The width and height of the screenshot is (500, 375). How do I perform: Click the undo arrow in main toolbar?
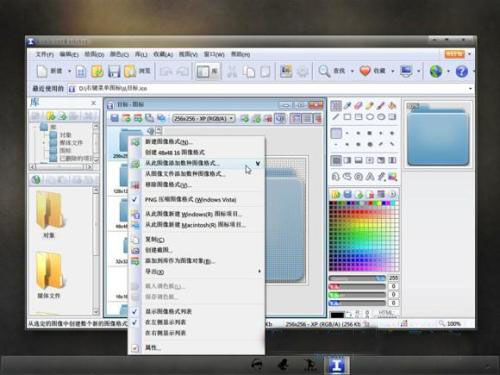166,71
